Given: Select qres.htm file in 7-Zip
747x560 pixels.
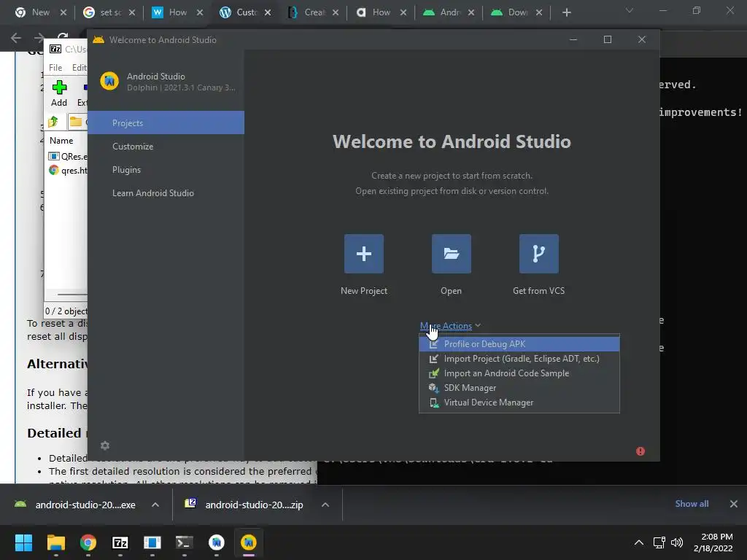Looking at the screenshot, I should [68, 170].
